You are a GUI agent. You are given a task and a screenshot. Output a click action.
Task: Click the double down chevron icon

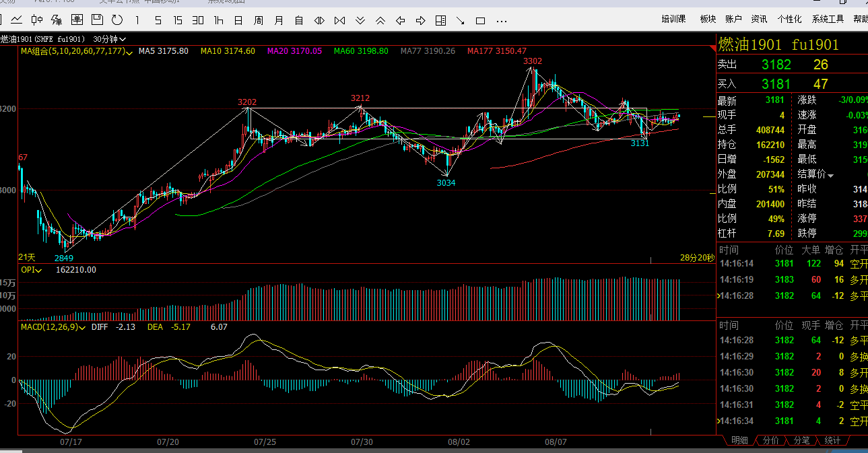(x=360, y=20)
